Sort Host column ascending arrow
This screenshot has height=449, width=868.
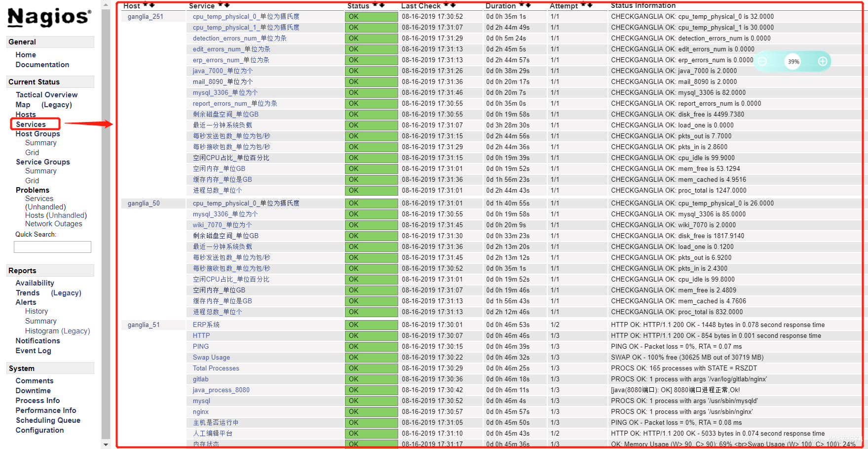point(146,5)
